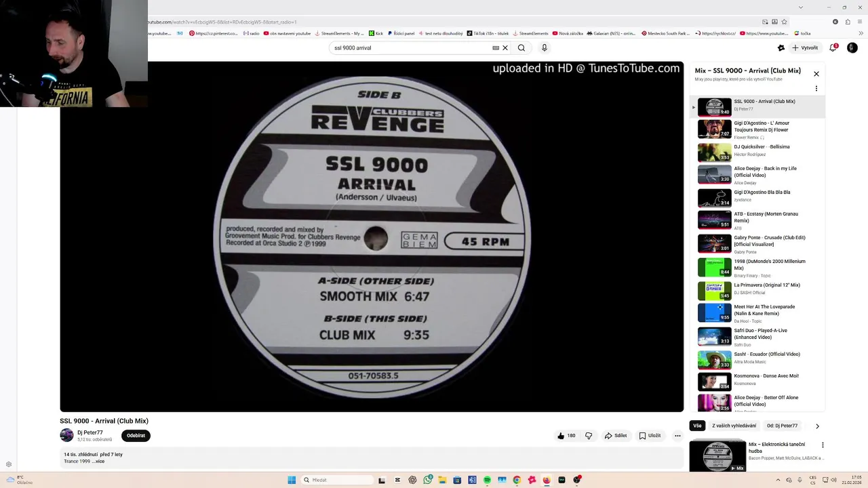Open the Mix – Elektronická taneční hudba thumbnail
This screenshot has height=488, width=868.
[717, 455]
